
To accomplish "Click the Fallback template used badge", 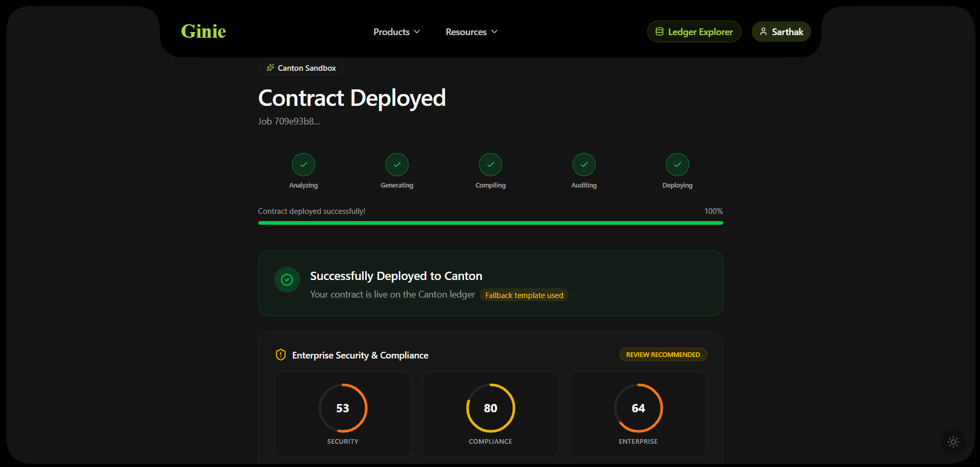I will click(x=524, y=295).
